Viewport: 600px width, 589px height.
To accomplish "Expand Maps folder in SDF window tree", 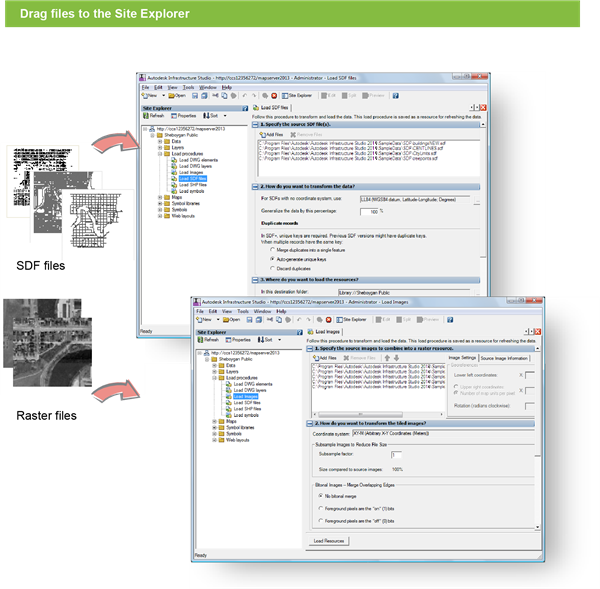I will coord(160,197).
